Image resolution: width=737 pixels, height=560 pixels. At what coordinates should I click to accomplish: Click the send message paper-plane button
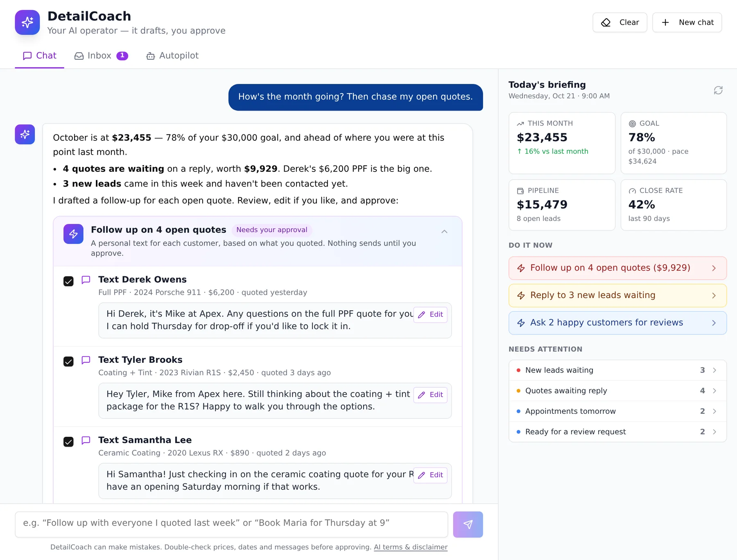(x=468, y=524)
